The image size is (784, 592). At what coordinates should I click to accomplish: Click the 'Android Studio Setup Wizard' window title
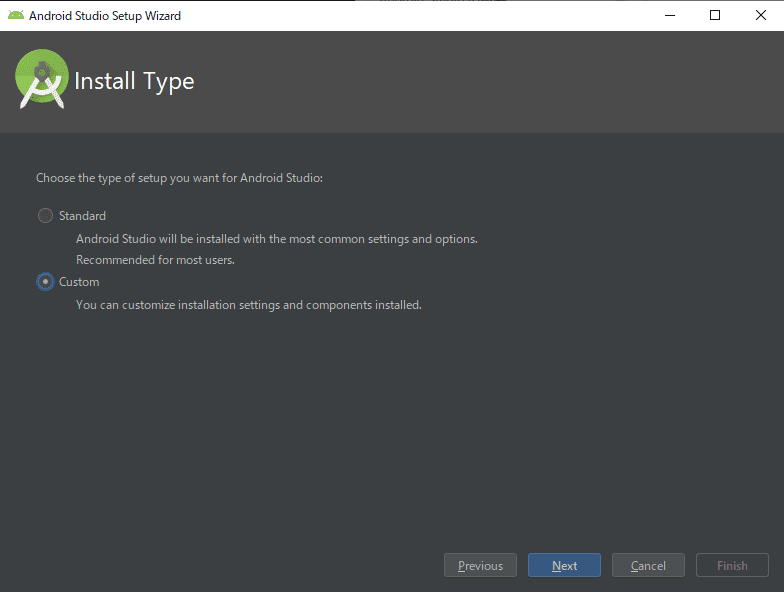coord(105,16)
